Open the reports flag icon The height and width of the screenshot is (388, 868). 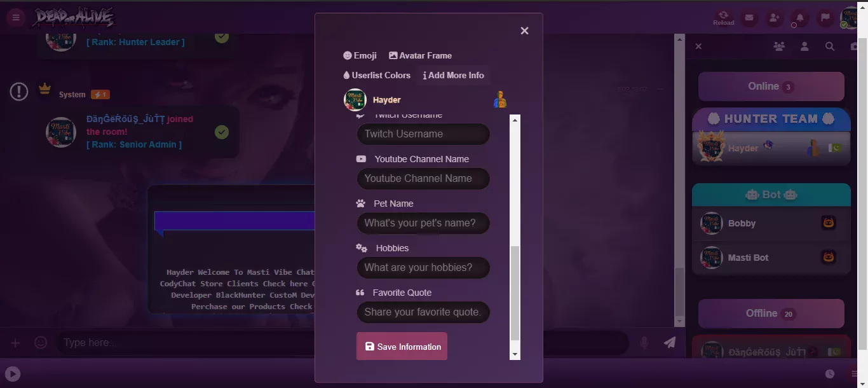[825, 18]
